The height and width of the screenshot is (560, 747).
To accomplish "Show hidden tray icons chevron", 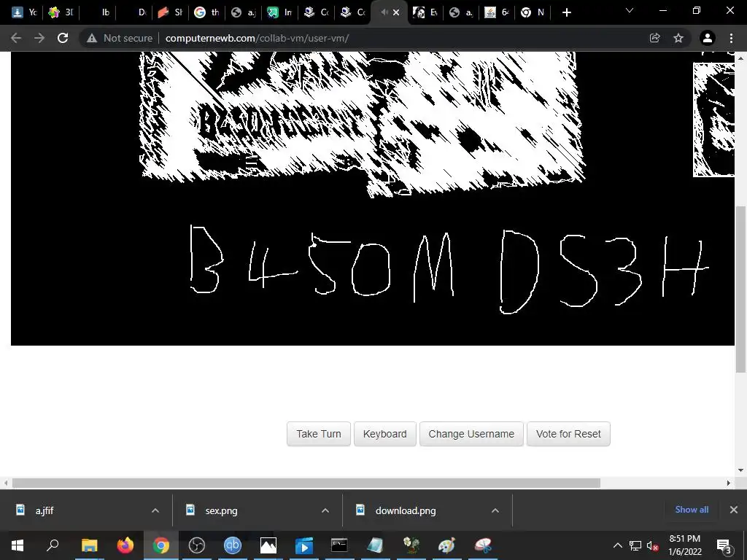I will tap(617, 545).
